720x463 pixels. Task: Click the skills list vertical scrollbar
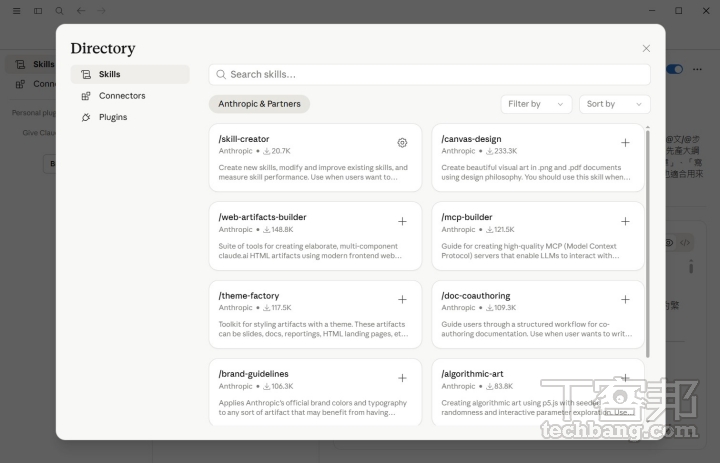[648, 243]
